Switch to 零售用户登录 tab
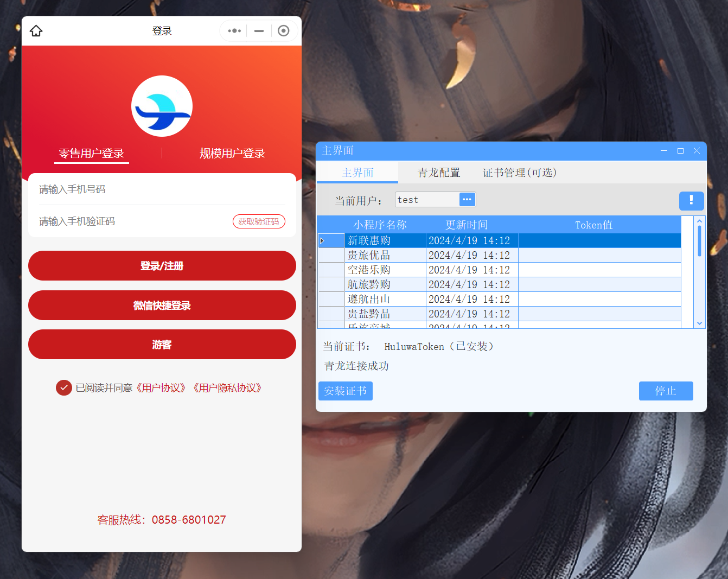This screenshot has width=728, height=579. [91, 154]
